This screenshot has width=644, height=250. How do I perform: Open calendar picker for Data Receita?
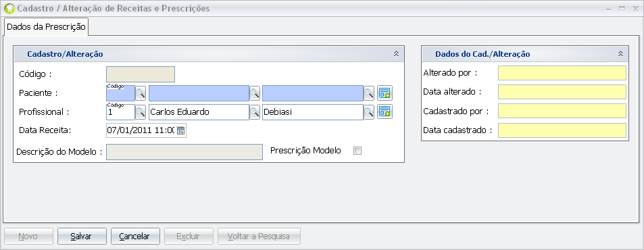point(181,130)
